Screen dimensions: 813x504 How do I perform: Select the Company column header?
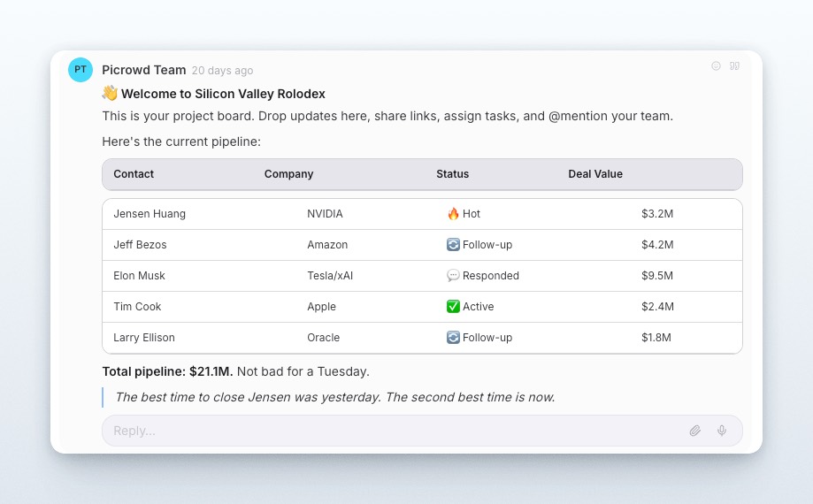click(x=288, y=174)
